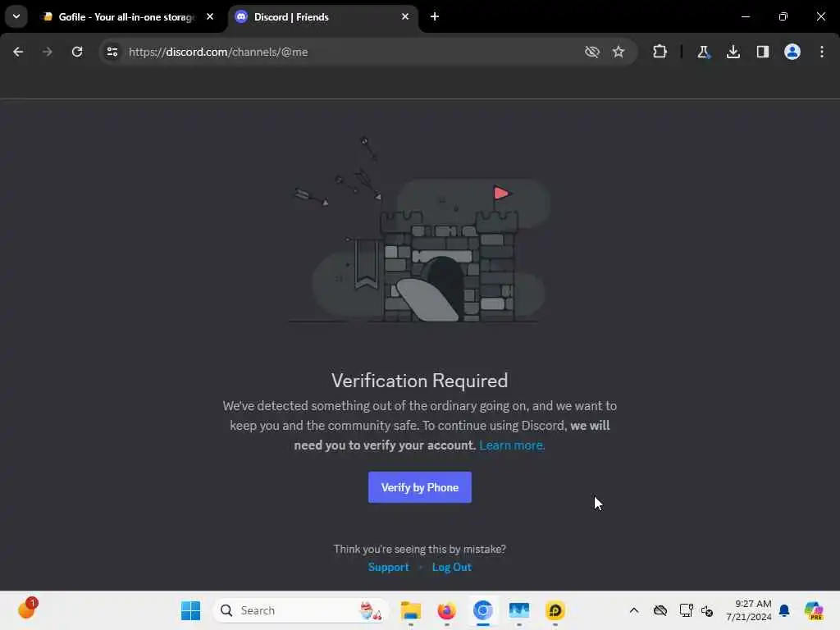Click the muted volume tray icon
Viewport: 840px width, 630px height.
(707, 610)
